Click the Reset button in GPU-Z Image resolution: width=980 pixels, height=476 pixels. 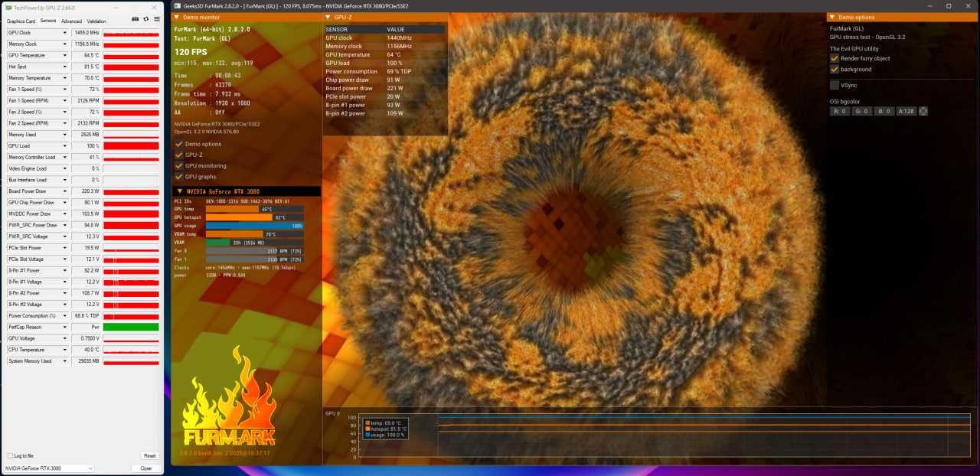[x=149, y=455]
